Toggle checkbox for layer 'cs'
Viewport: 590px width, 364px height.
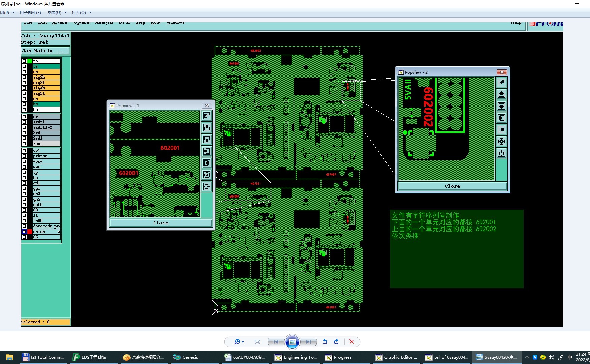pos(24,72)
